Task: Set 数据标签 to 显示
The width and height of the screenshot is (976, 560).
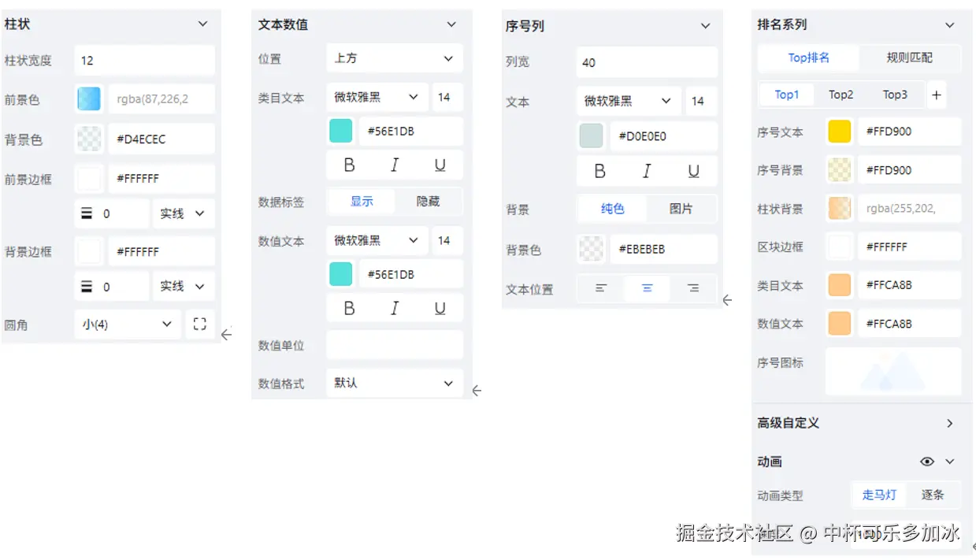Action: 362,202
